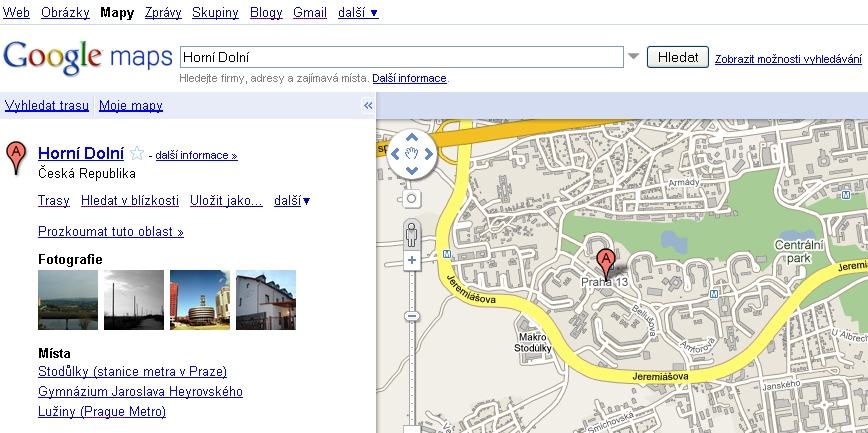Expand the další menu under Horní Dolní

[x=292, y=200]
